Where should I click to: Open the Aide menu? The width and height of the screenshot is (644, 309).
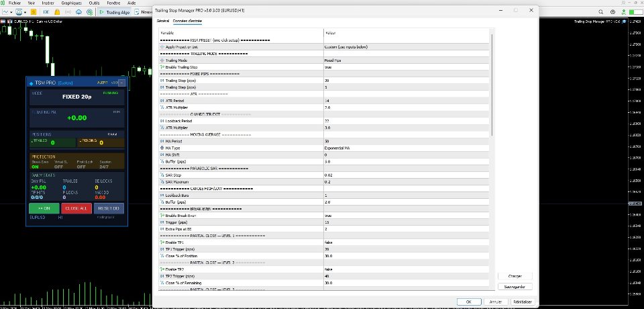tap(131, 3)
